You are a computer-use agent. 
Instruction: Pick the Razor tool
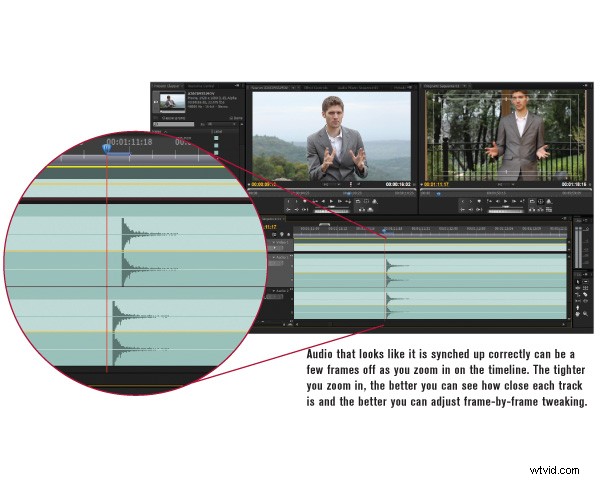pyautogui.click(x=585, y=294)
